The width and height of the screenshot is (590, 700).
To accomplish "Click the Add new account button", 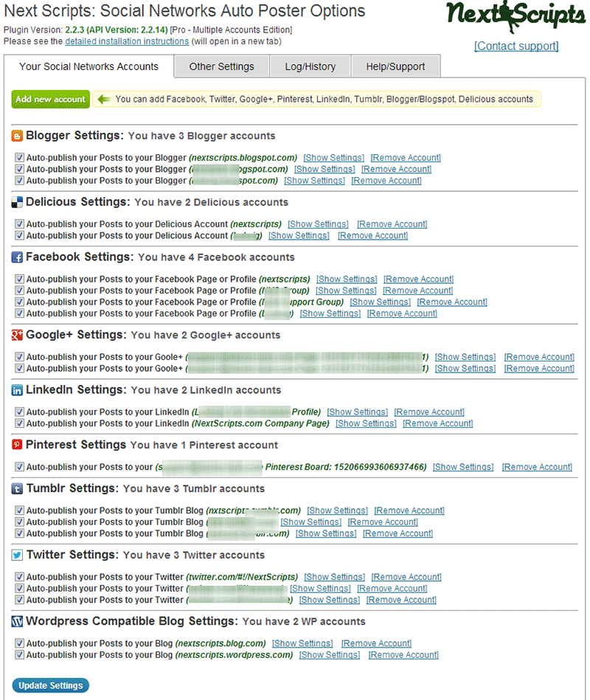I will pos(50,99).
